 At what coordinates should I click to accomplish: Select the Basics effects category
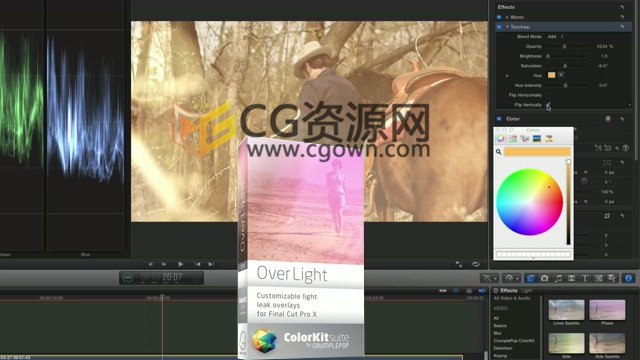500,326
